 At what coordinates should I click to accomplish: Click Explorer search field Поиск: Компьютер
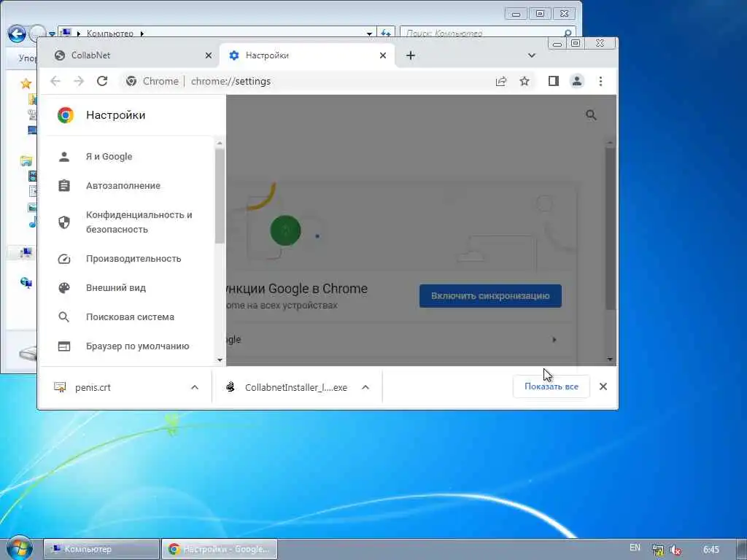pyautogui.click(x=487, y=33)
